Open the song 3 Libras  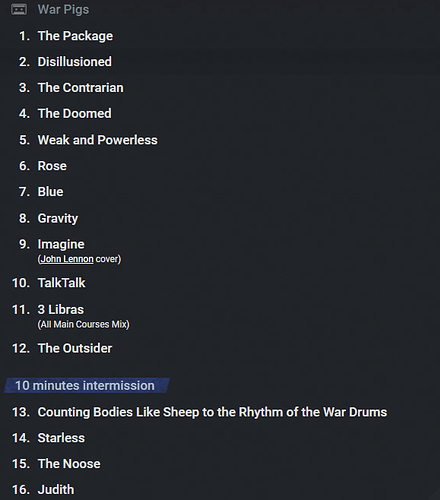click(61, 310)
